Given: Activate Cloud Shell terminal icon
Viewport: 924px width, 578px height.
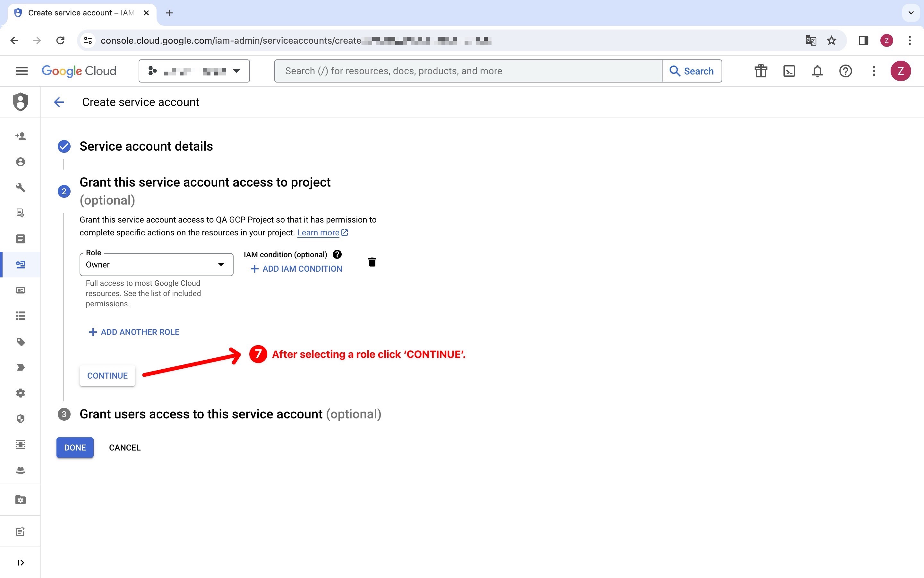Looking at the screenshot, I should [789, 71].
